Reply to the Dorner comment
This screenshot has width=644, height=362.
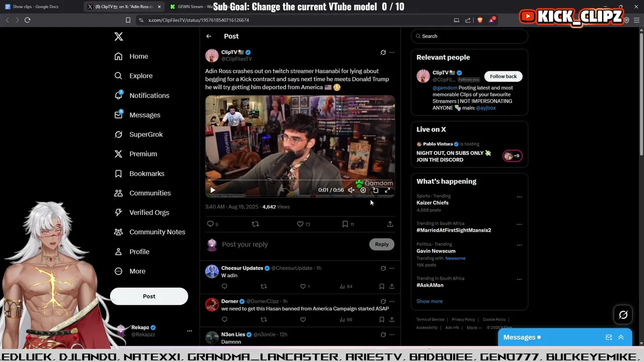[224, 319]
